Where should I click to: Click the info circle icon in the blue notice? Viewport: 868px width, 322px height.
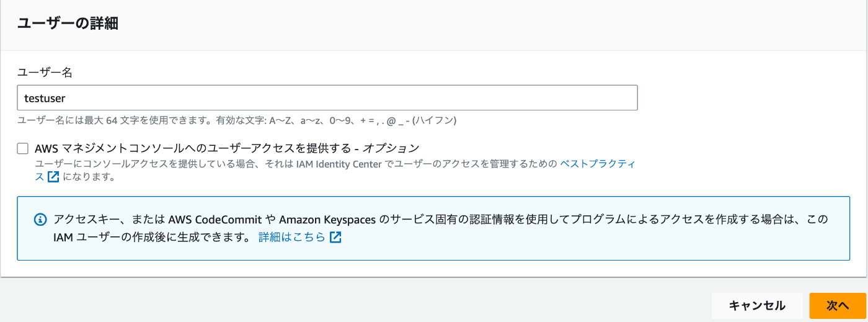tap(40, 220)
